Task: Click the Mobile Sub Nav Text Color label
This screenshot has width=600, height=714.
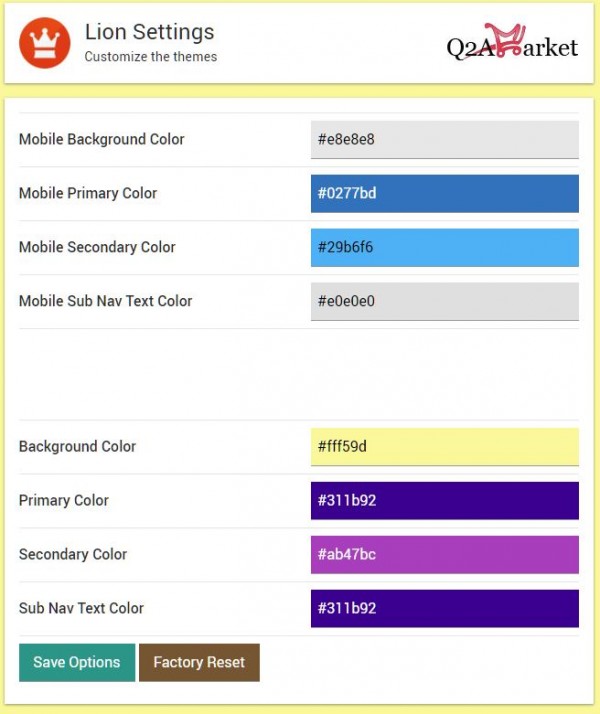Action: 105,301
